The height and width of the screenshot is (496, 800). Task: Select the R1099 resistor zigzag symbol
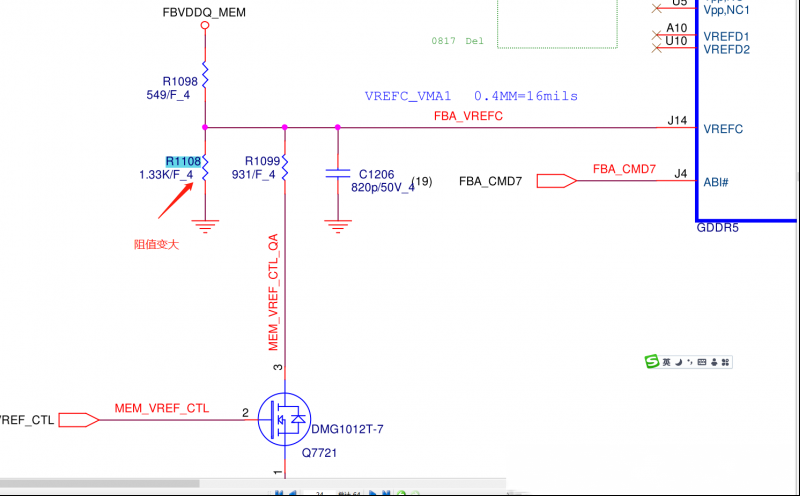point(285,167)
